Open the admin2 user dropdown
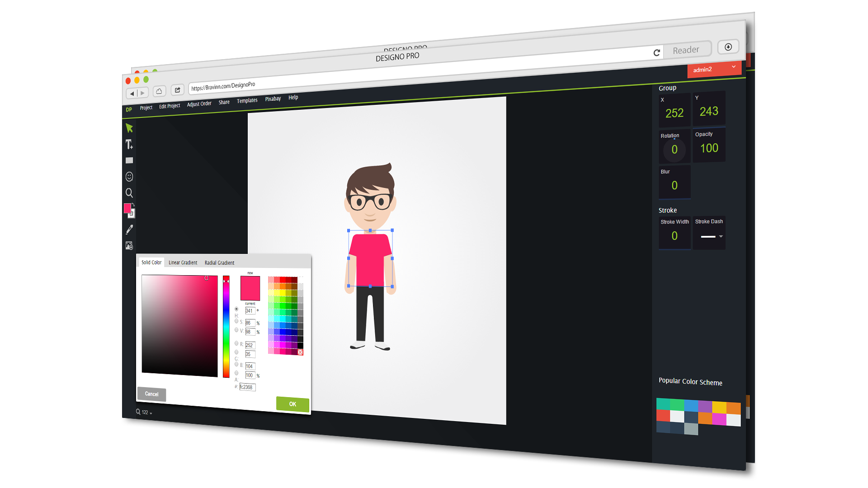This screenshot has height=488, width=868. [x=714, y=69]
